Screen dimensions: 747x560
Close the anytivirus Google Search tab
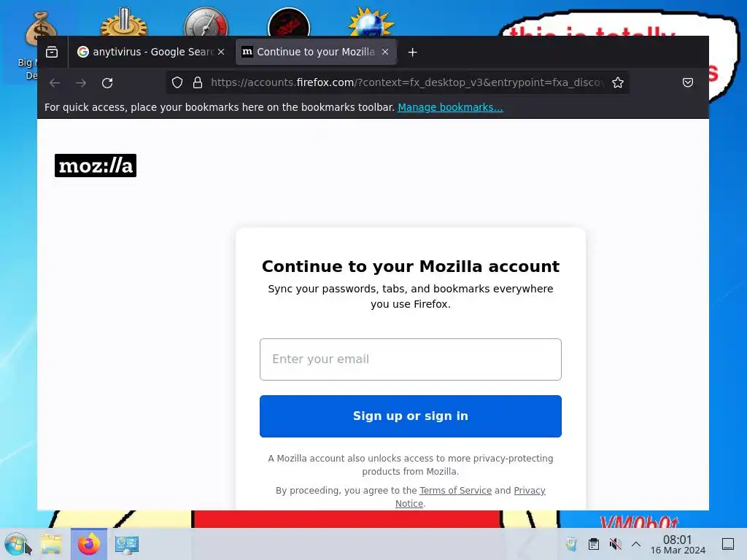click(x=221, y=52)
